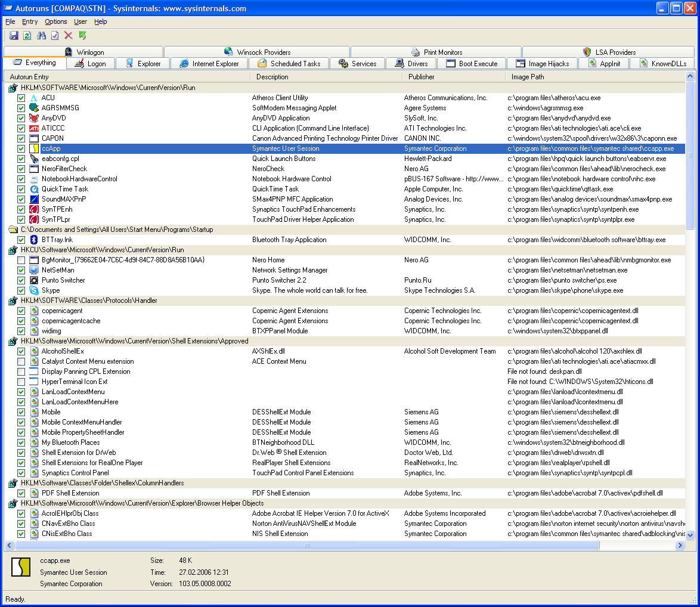Check the Display Panning CPL Extension box
The height and width of the screenshot is (607, 700).
point(21,372)
